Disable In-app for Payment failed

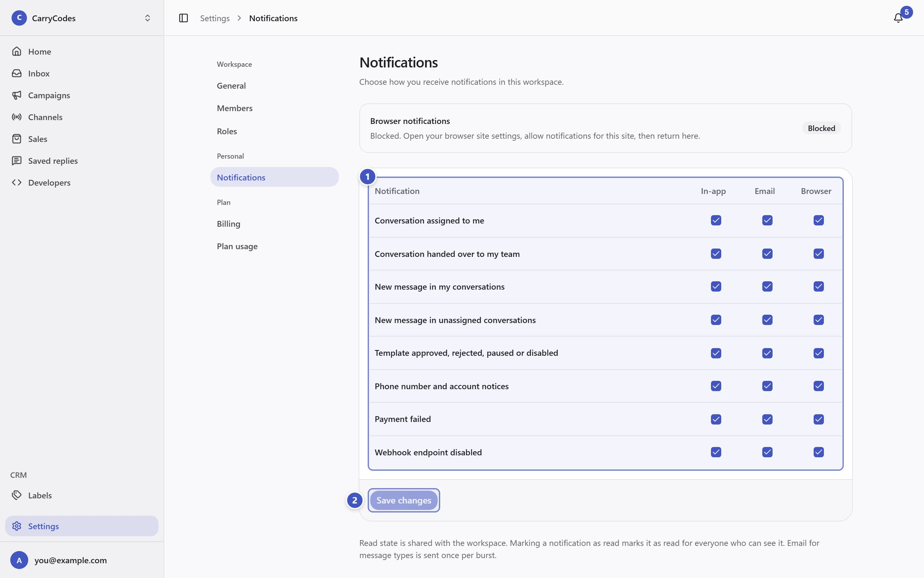click(x=716, y=419)
